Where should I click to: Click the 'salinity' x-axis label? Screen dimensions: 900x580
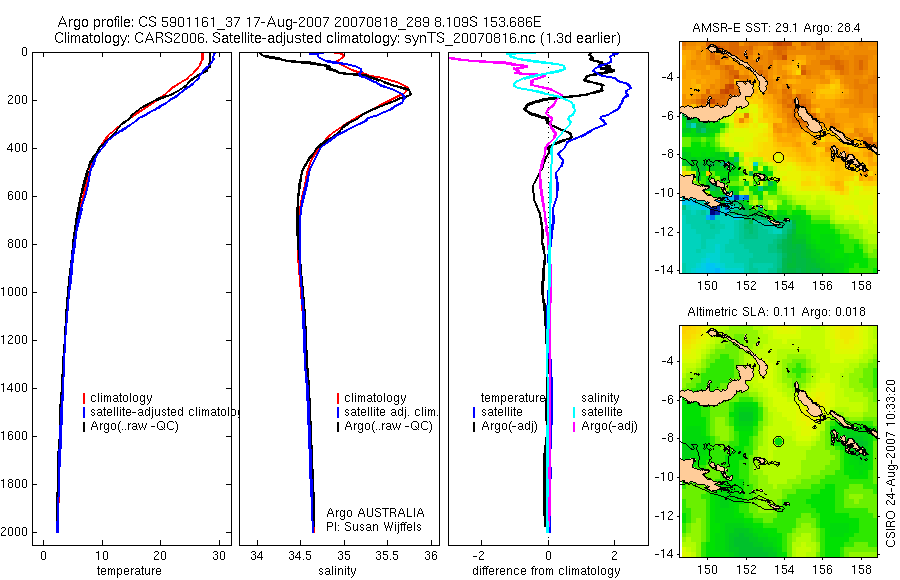[338, 571]
